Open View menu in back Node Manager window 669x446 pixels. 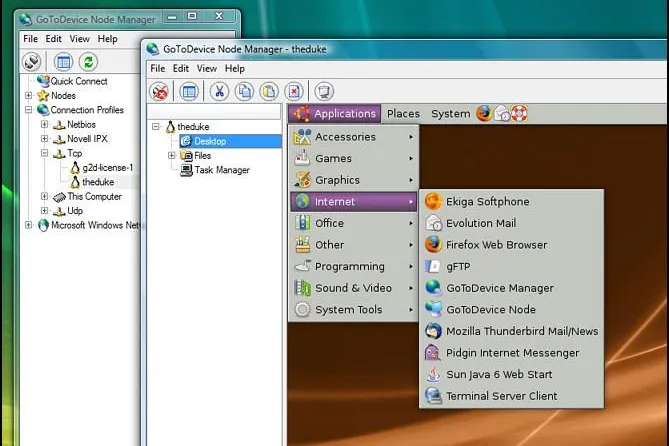pyautogui.click(x=79, y=39)
